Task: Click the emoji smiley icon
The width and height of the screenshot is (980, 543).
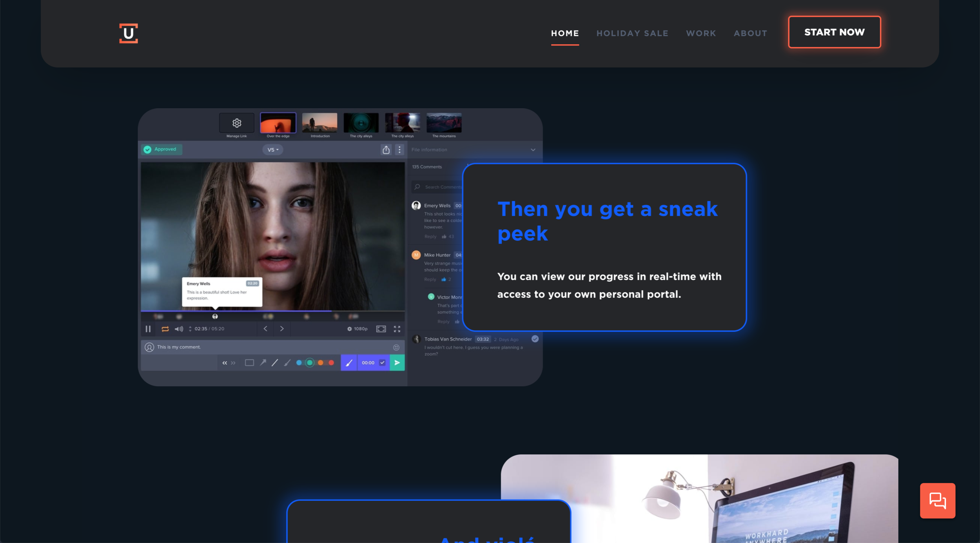Action: [x=396, y=348]
